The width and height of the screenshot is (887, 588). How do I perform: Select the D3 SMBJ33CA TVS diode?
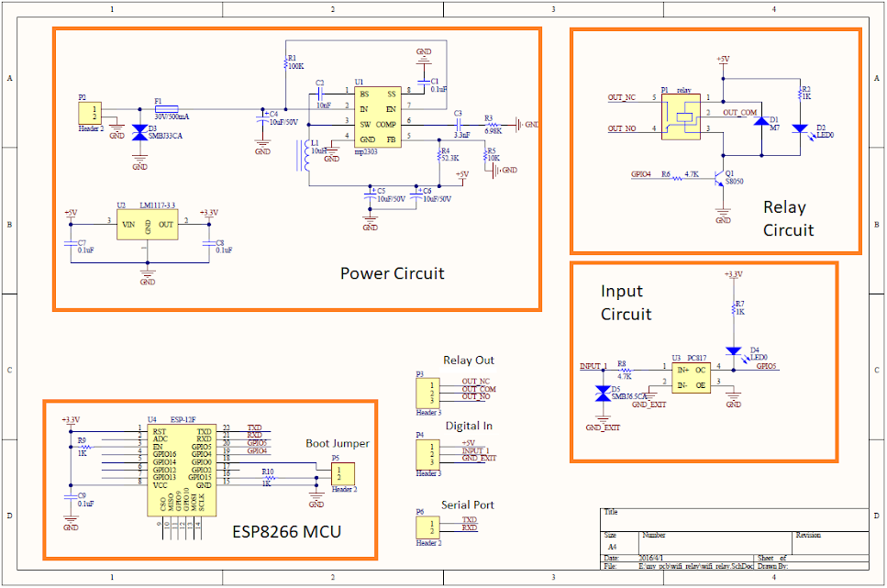[139, 133]
